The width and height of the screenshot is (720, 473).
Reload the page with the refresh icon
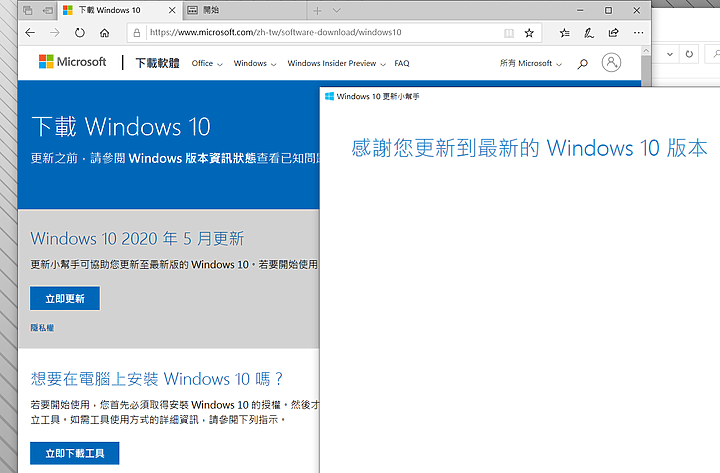click(x=80, y=33)
